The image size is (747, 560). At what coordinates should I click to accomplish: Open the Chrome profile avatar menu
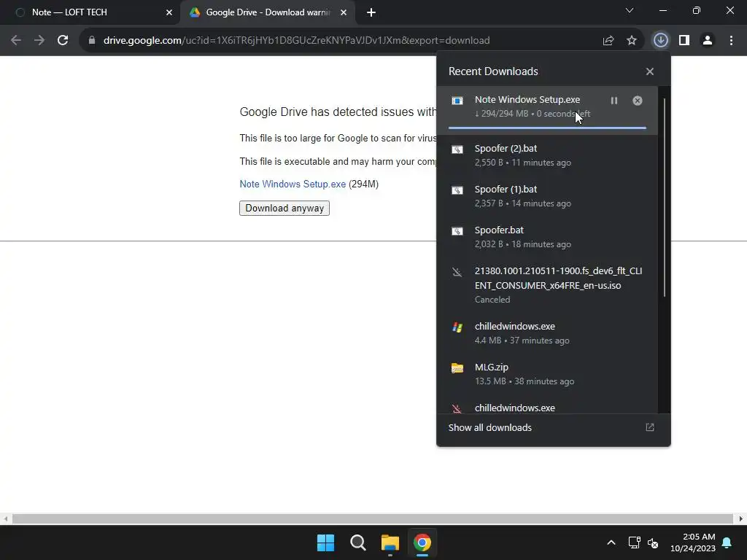pyautogui.click(x=708, y=40)
